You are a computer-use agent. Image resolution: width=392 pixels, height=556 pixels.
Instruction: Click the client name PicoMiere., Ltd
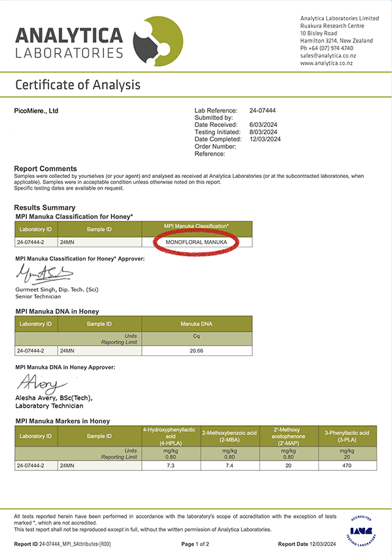(x=36, y=111)
